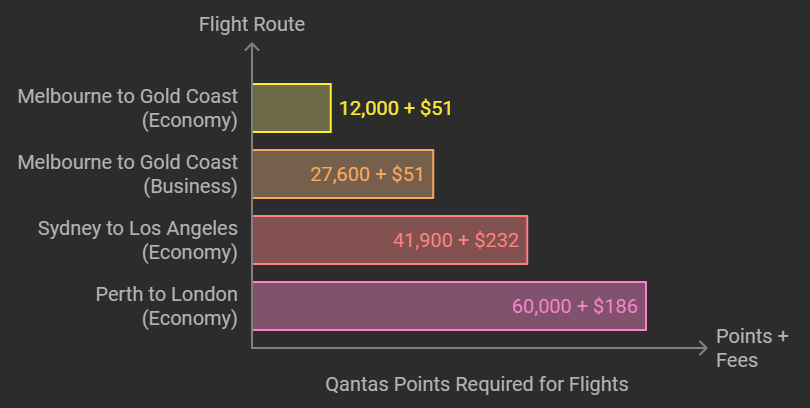Click the word 'Fees' near the horizontal axis
The width and height of the screenshot is (810, 408).
click(x=737, y=360)
